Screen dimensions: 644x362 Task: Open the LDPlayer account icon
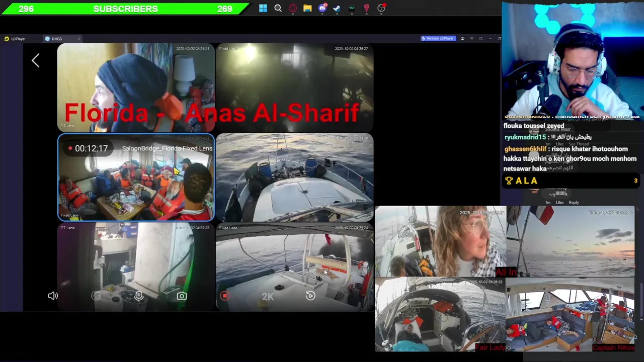pos(462,38)
